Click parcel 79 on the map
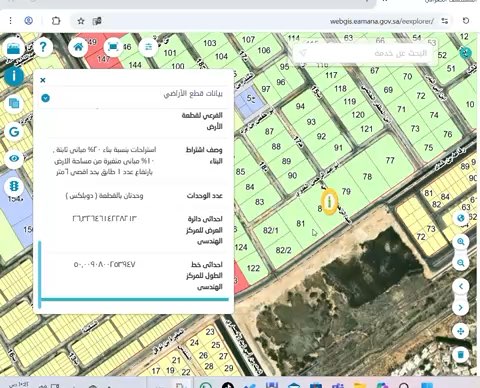This screenshot has height=388, width=480. tap(346, 191)
